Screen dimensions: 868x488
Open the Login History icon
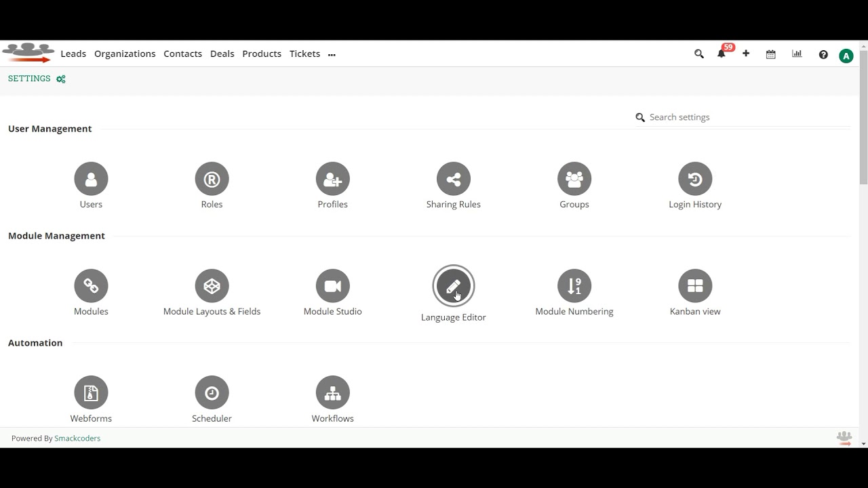pyautogui.click(x=695, y=179)
